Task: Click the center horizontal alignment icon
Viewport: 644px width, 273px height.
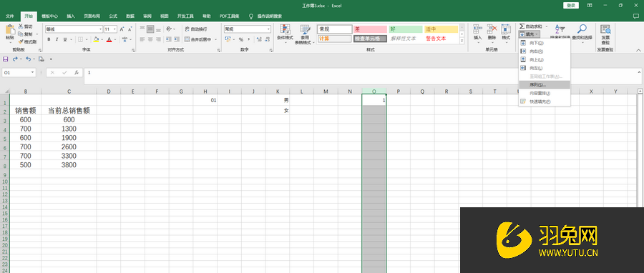Action: click(x=150, y=40)
